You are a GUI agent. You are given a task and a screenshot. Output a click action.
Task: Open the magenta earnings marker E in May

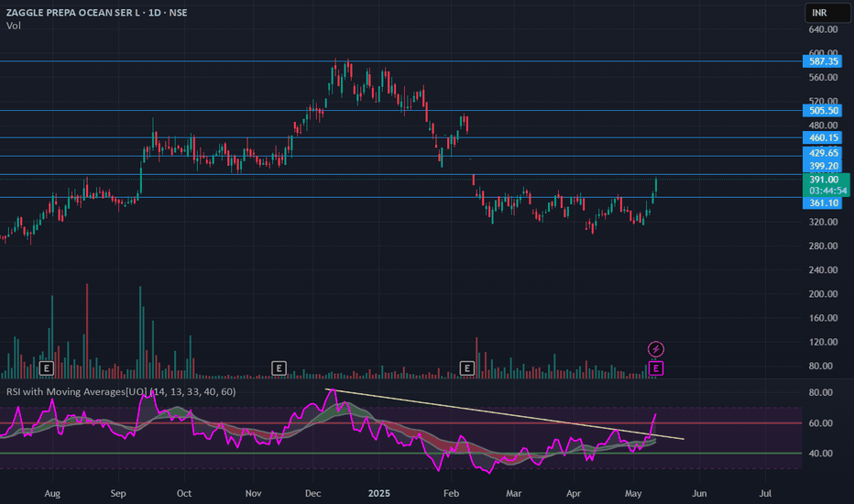(x=656, y=368)
